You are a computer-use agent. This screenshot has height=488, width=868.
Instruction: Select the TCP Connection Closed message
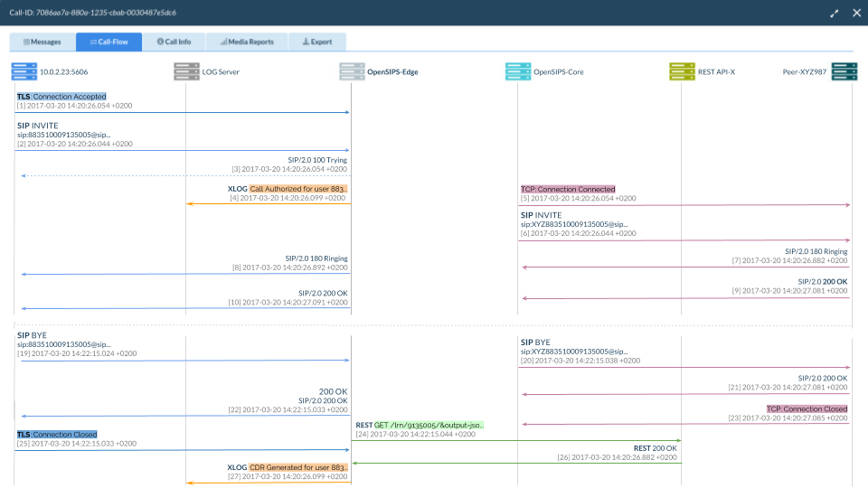tap(807, 409)
